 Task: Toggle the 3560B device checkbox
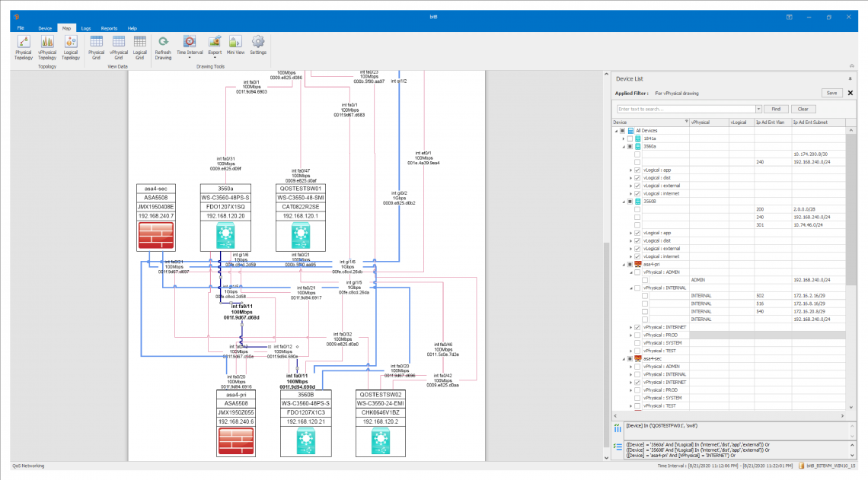(x=630, y=202)
